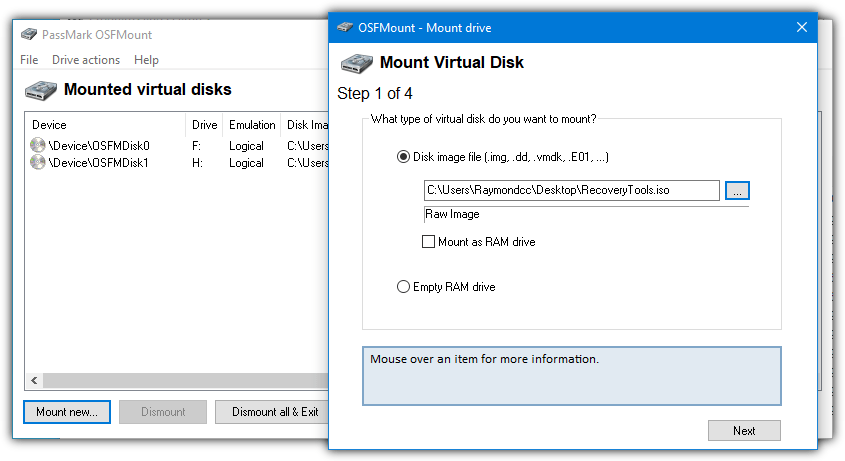The height and width of the screenshot is (461, 845).
Task: Select the Disk image file radio option
Action: coord(403,157)
